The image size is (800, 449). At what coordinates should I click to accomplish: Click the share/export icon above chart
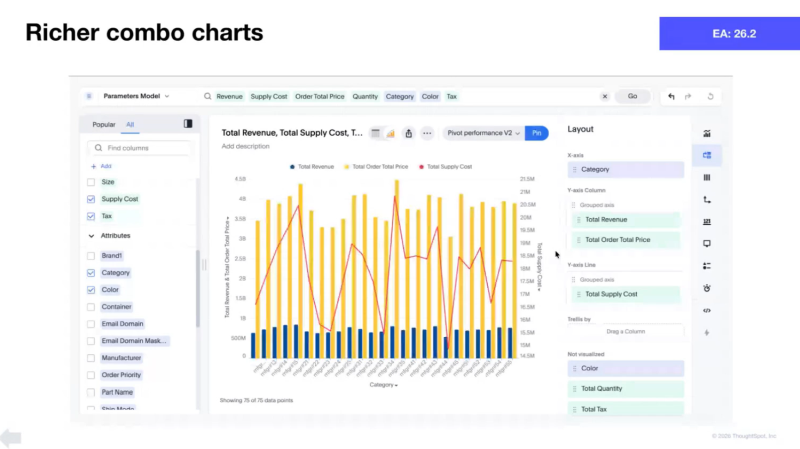point(408,133)
